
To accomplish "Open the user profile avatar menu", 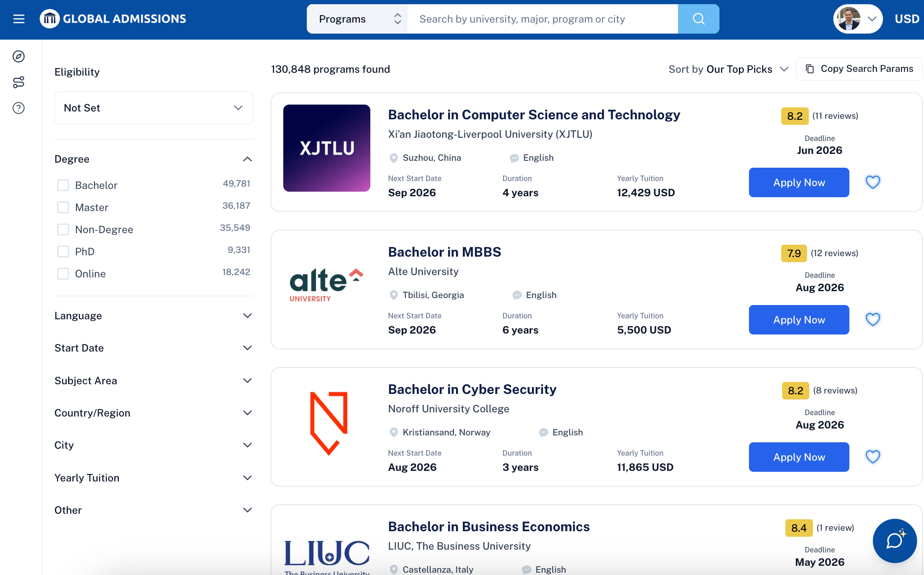I will pyautogui.click(x=857, y=19).
